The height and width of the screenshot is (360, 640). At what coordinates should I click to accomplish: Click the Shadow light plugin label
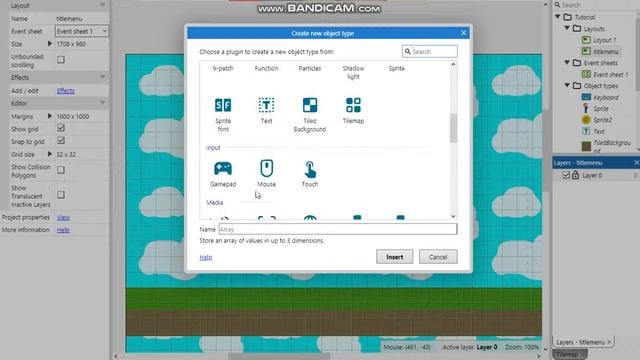coord(353,72)
